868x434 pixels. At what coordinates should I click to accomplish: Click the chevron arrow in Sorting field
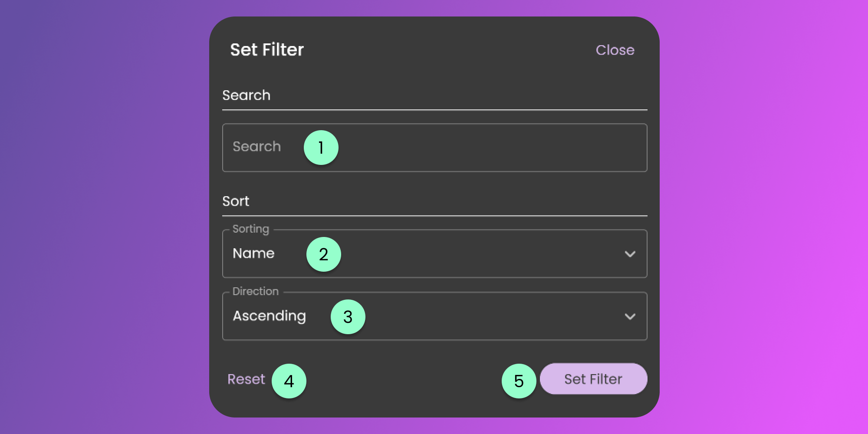(630, 254)
